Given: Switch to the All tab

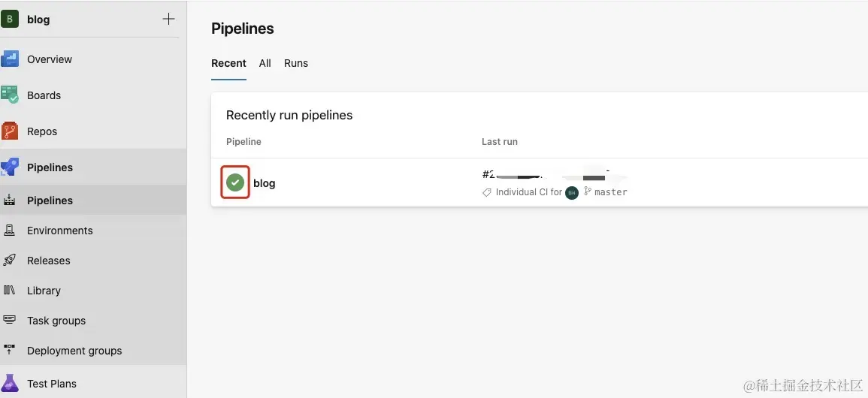Looking at the screenshot, I should click(265, 63).
